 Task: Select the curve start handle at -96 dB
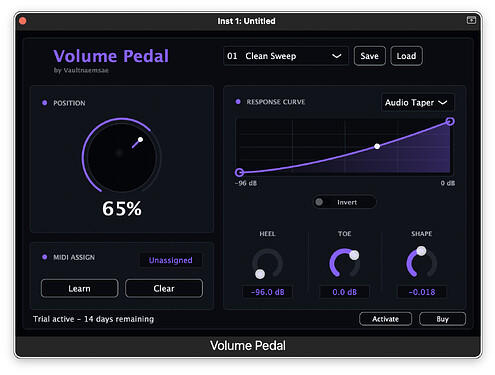point(239,172)
